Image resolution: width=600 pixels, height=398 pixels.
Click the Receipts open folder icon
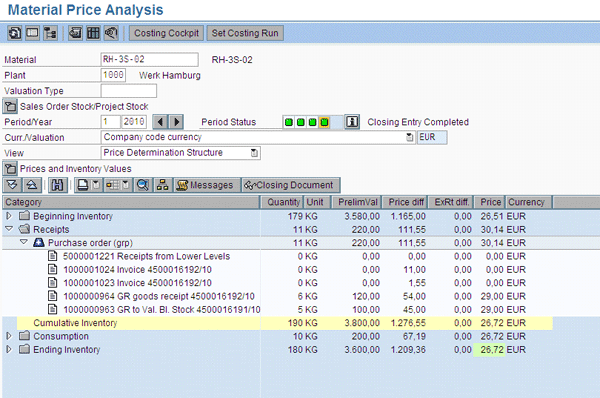(24, 229)
